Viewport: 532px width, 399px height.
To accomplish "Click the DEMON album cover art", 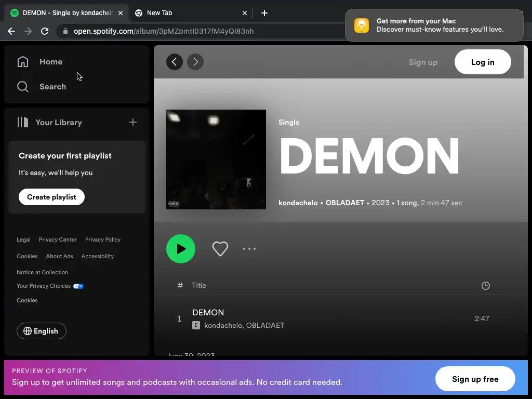I will pyautogui.click(x=216, y=159).
